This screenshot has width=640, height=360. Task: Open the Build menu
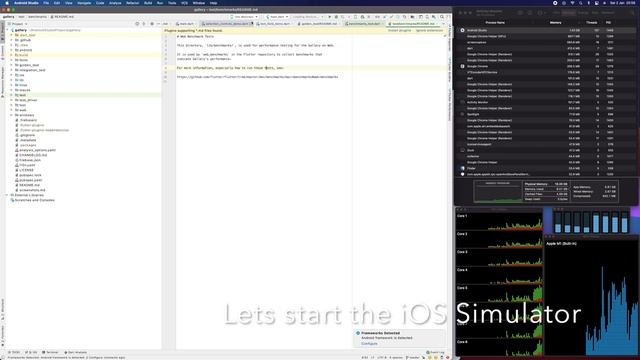[148, 3]
